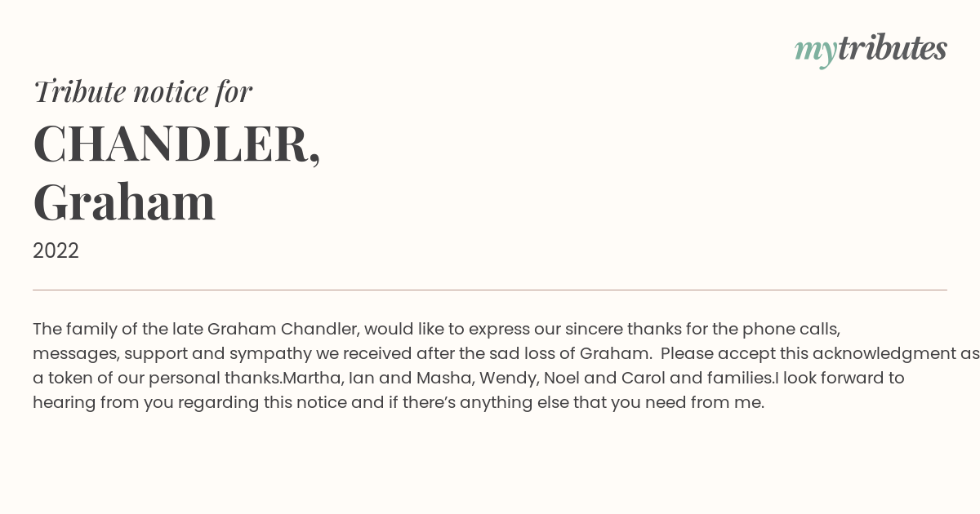
Task: Click the green "my" part of logo
Action: click(x=815, y=52)
